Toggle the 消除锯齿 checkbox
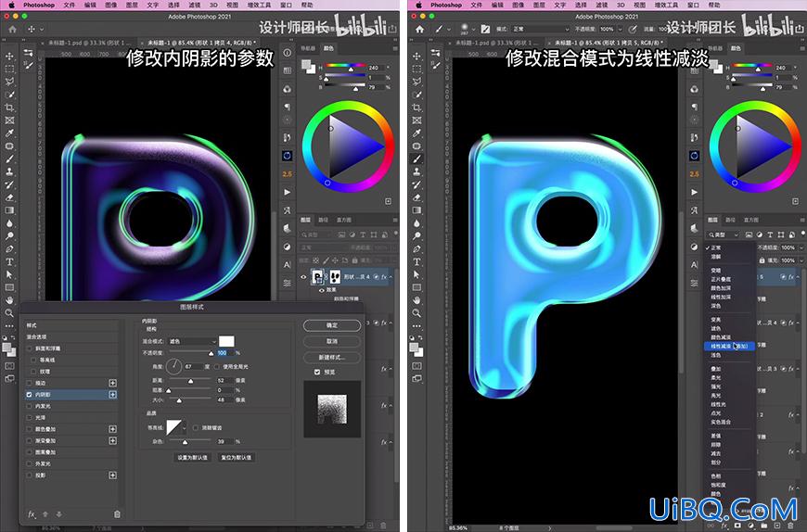This screenshot has width=807, height=532. point(196,427)
